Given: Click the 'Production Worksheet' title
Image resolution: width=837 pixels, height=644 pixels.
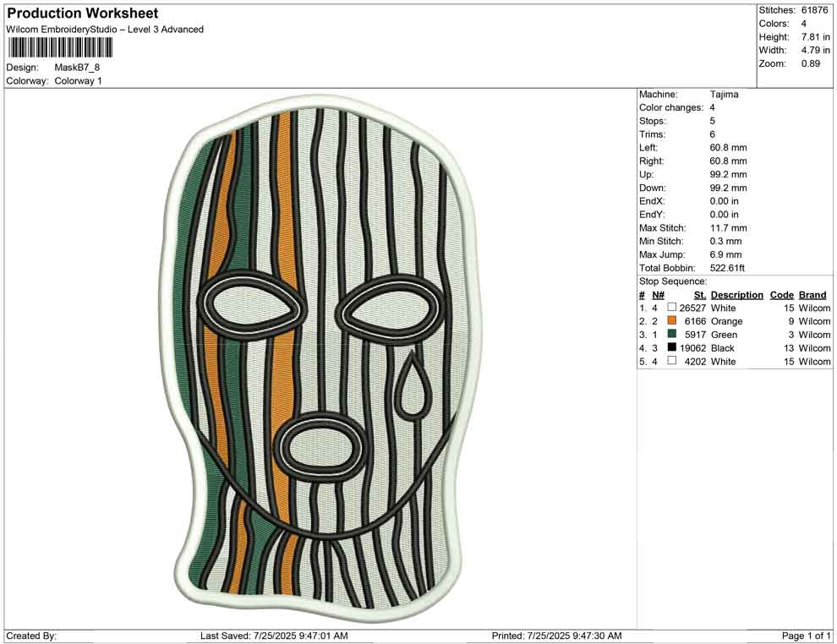Looking at the screenshot, I should tap(83, 14).
